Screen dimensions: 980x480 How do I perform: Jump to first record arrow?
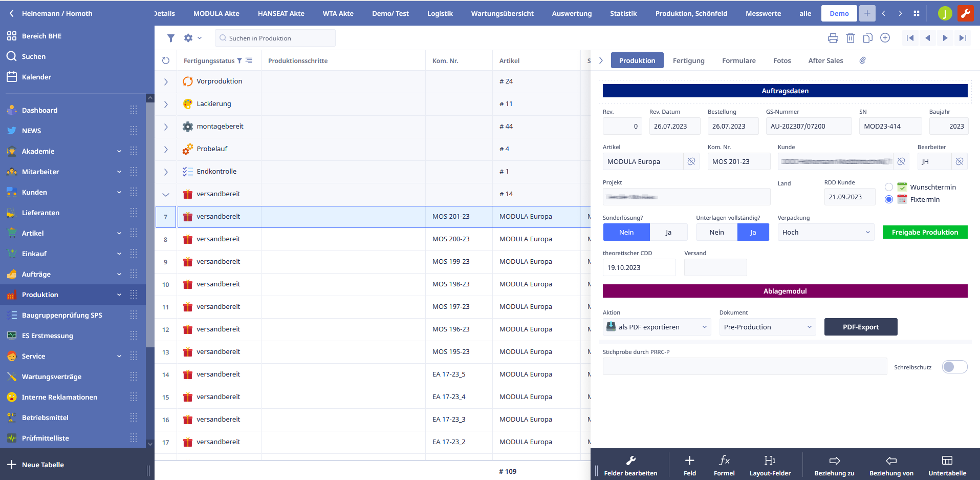coord(910,38)
